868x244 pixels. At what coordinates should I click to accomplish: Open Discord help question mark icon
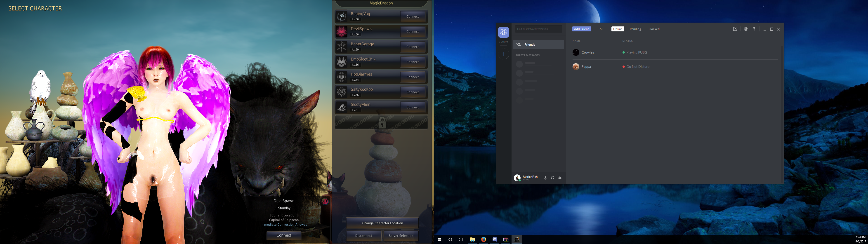click(x=754, y=29)
